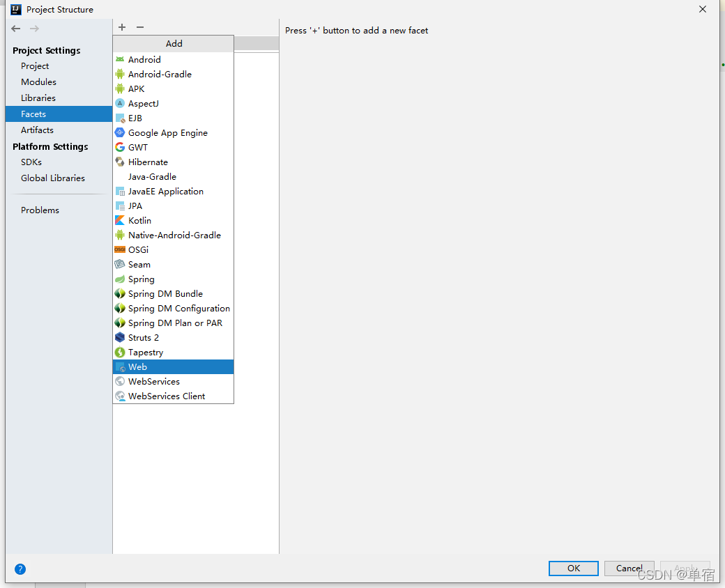
Task: Open Modules settings section
Action: [x=59, y=82]
